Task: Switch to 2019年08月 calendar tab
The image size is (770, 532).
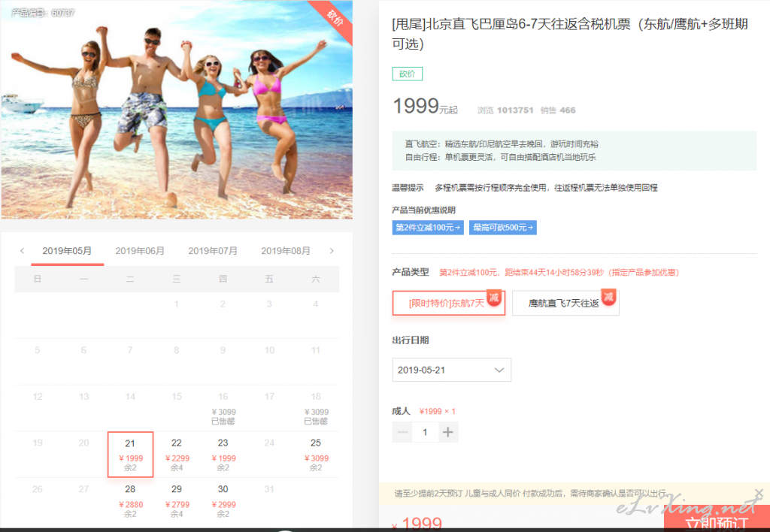Action: pyautogui.click(x=285, y=251)
